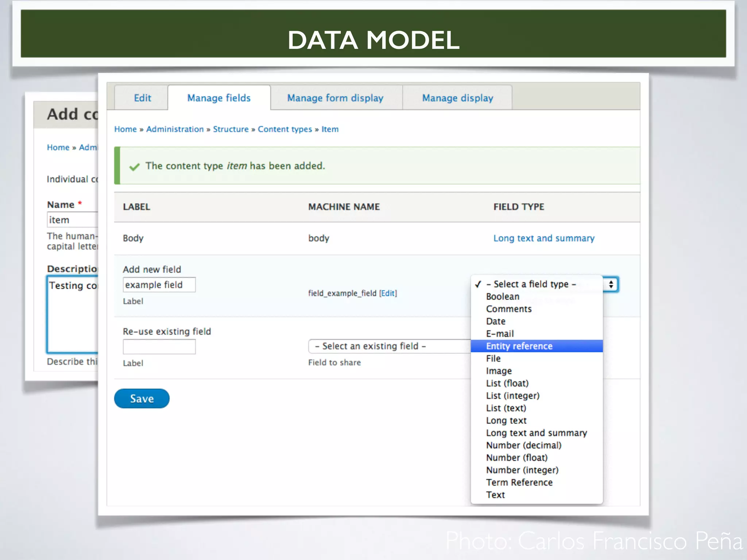Screen dimensions: 747x560
Task: Focus the Re-use existing field label input
Action: tap(159, 347)
